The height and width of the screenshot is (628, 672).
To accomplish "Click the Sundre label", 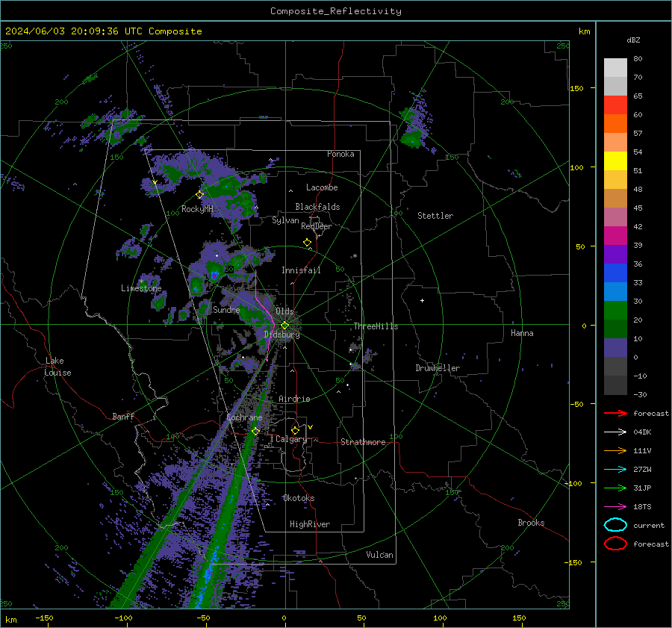I will [x=226, y=309].
